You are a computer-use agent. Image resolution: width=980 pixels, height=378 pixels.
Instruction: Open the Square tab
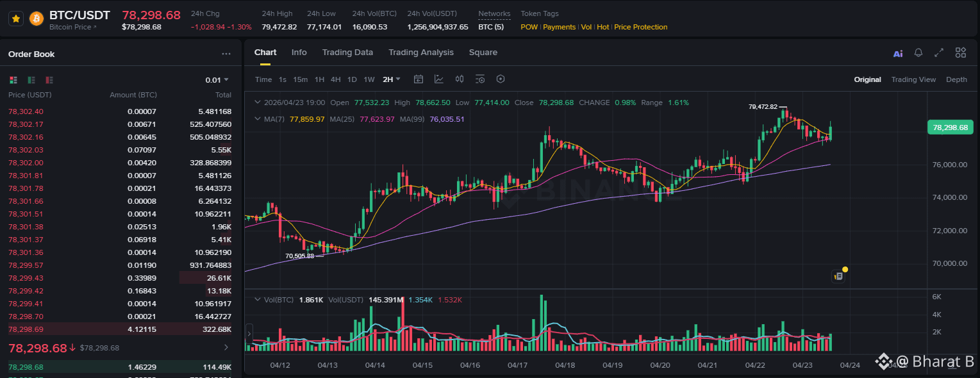click(x=483, y=53)
